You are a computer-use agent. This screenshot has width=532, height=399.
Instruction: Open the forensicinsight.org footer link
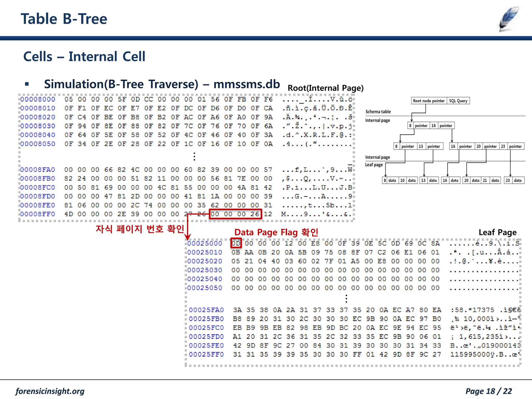[x=50, y=391]
